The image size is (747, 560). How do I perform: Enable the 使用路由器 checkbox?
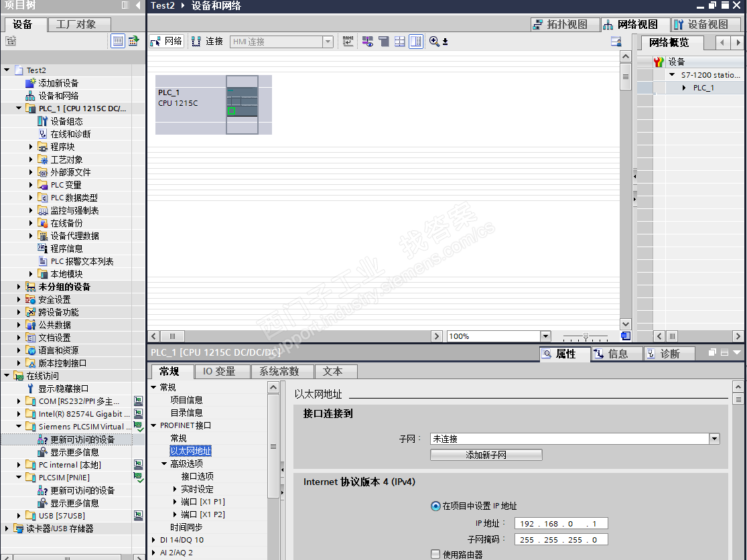coord(435,554)
